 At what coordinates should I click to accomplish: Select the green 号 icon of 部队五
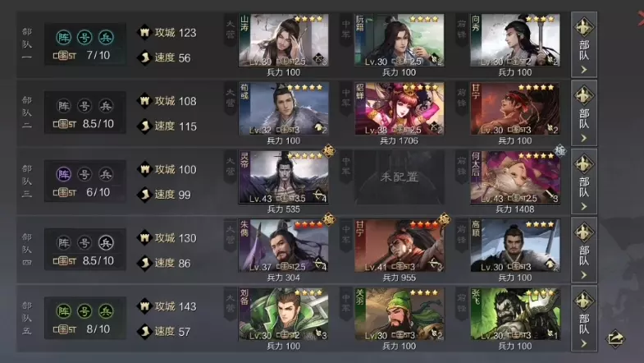coord(84,311)
